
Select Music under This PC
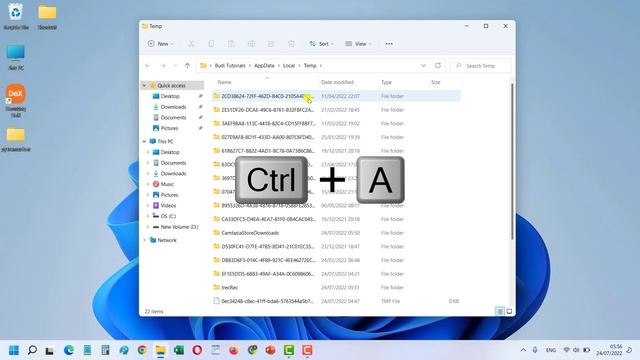pos(167,184)
